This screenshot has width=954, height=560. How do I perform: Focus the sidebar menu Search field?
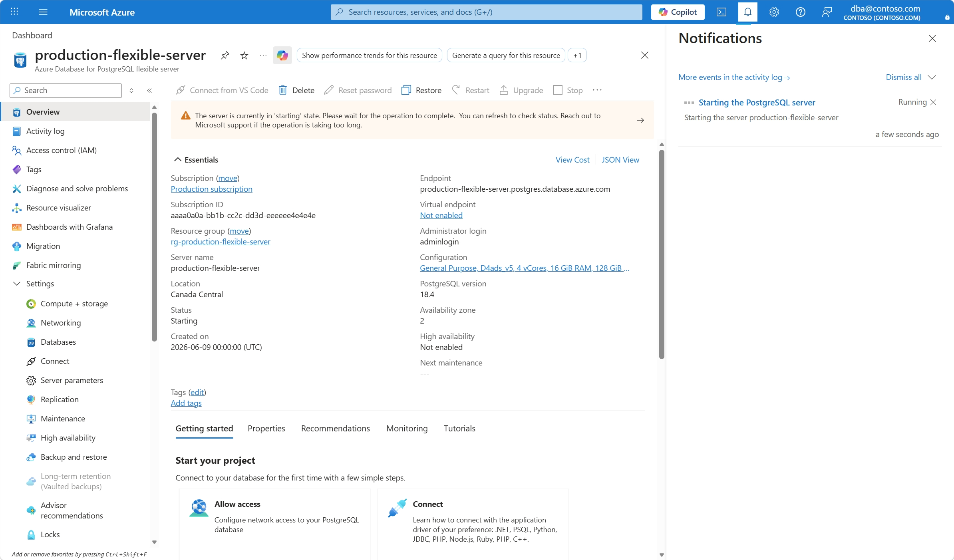click(66, 91)
